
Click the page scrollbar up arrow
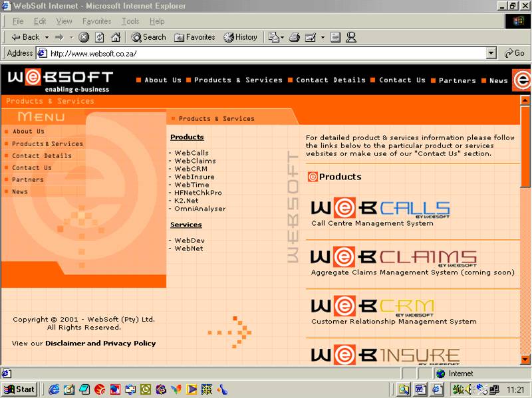tap(525, 100)
